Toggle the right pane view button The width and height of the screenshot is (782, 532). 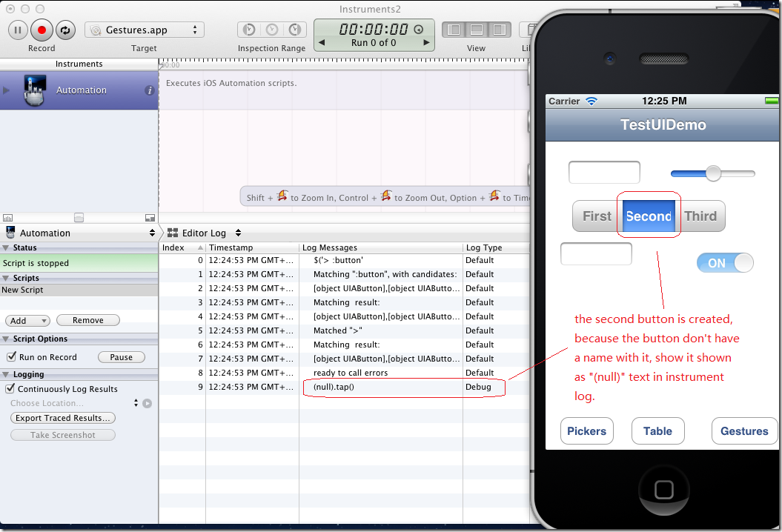(500, 30)
